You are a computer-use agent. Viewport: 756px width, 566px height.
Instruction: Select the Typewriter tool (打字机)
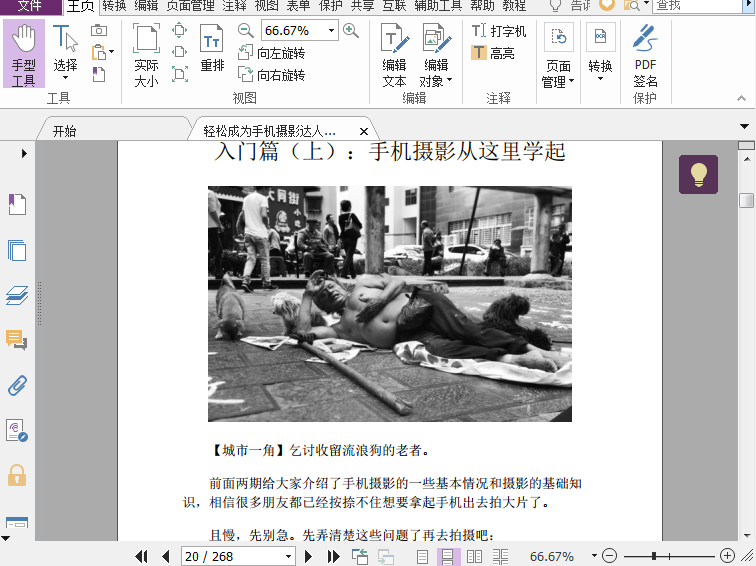pos(499,31)
